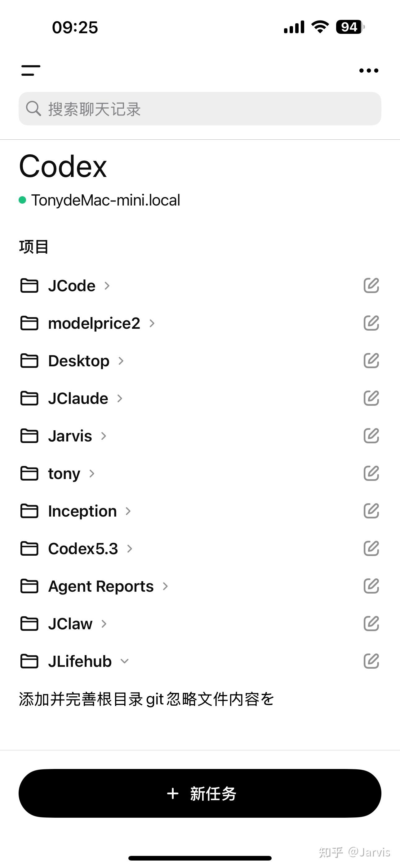
Task: Expand the tony project chevron
Action: coord(91,473)
